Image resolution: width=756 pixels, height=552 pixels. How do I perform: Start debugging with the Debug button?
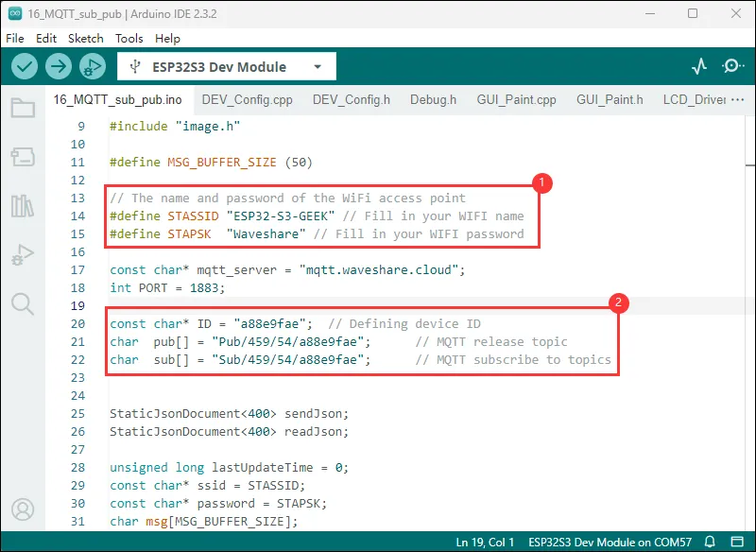pyautogui.click(x=92, y=66)
